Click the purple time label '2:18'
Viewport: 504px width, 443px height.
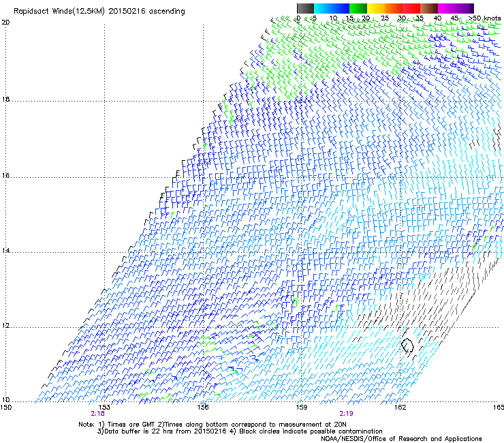[x=97, y=414]
